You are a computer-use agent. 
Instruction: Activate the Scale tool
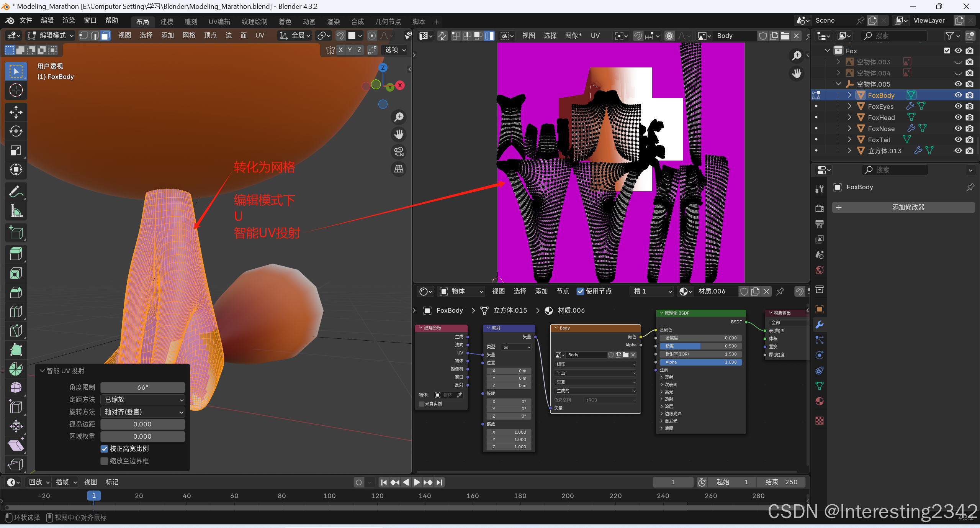(x=16, y=151)
